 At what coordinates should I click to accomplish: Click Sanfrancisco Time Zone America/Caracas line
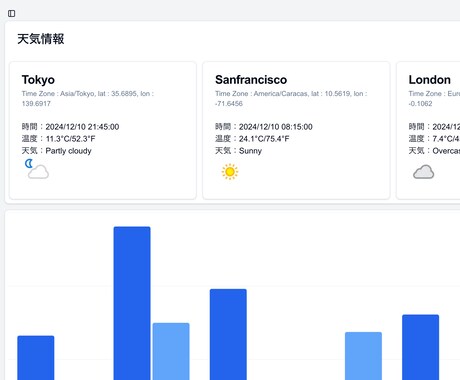[x=291, y=98]
